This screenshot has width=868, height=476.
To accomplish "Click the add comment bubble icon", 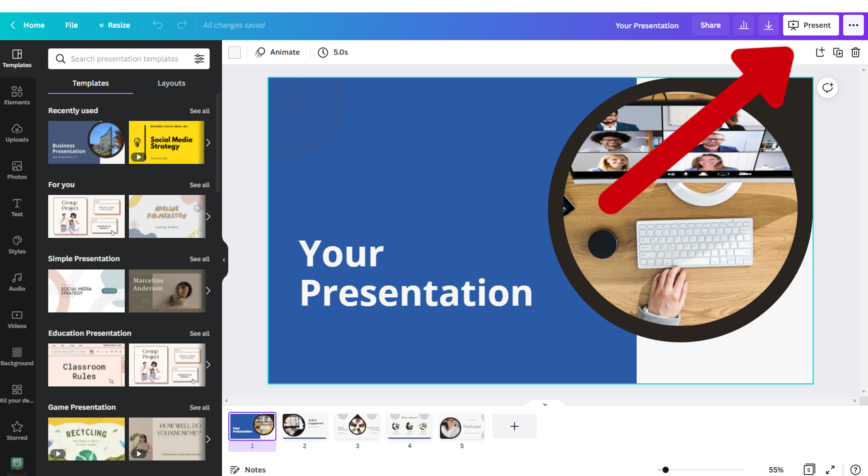I will coord(827,88).
